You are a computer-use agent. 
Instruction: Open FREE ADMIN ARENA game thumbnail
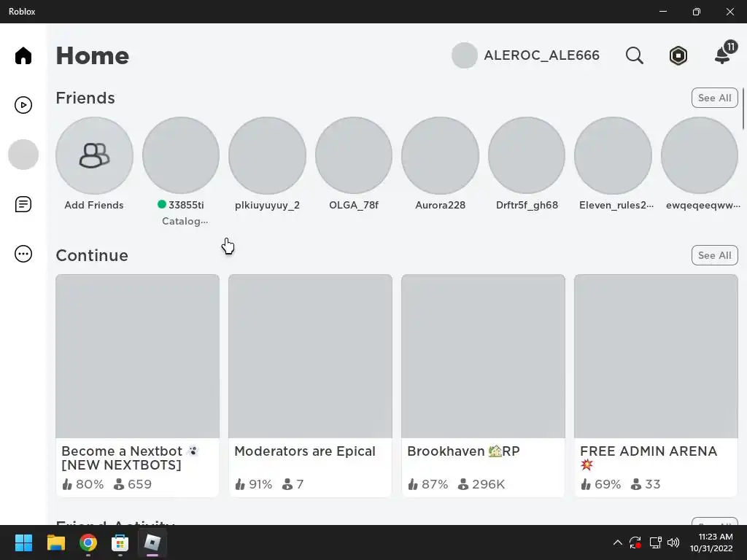coord(656,356)
